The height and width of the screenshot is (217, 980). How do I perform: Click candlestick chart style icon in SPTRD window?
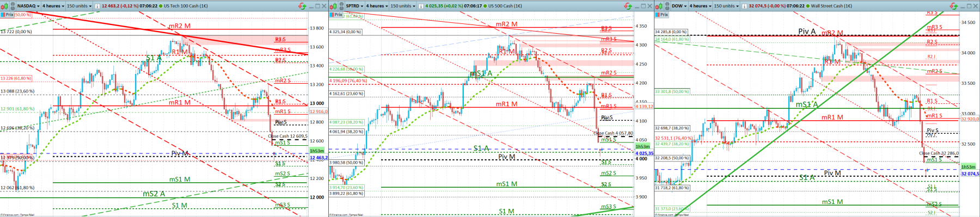pyautogui.click(x=333, y=6)
